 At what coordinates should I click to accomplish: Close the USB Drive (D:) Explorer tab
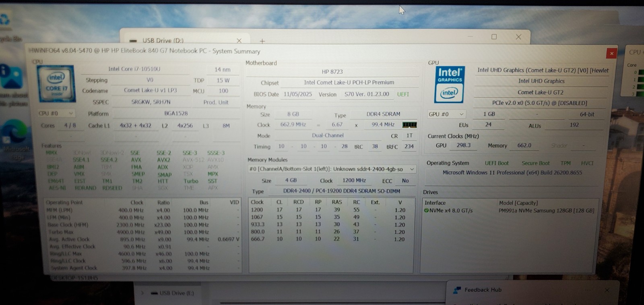point(239,41)
